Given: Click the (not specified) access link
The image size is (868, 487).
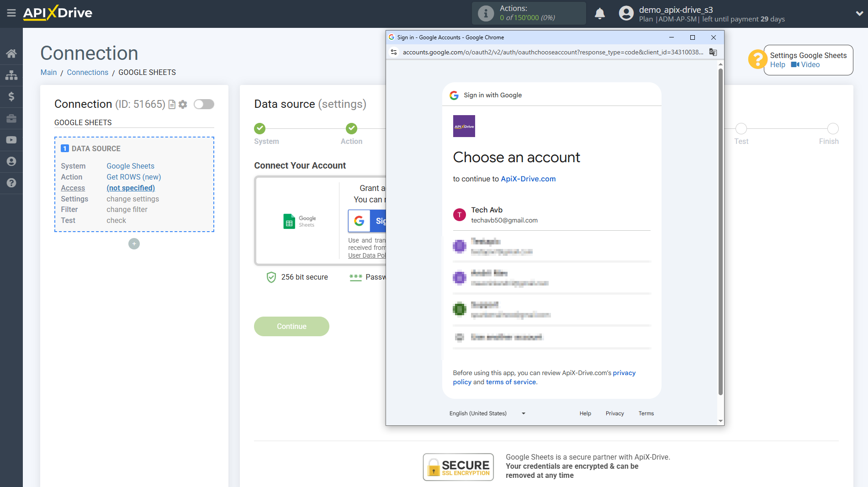Looking at the screenshot, I should [131, 188].
